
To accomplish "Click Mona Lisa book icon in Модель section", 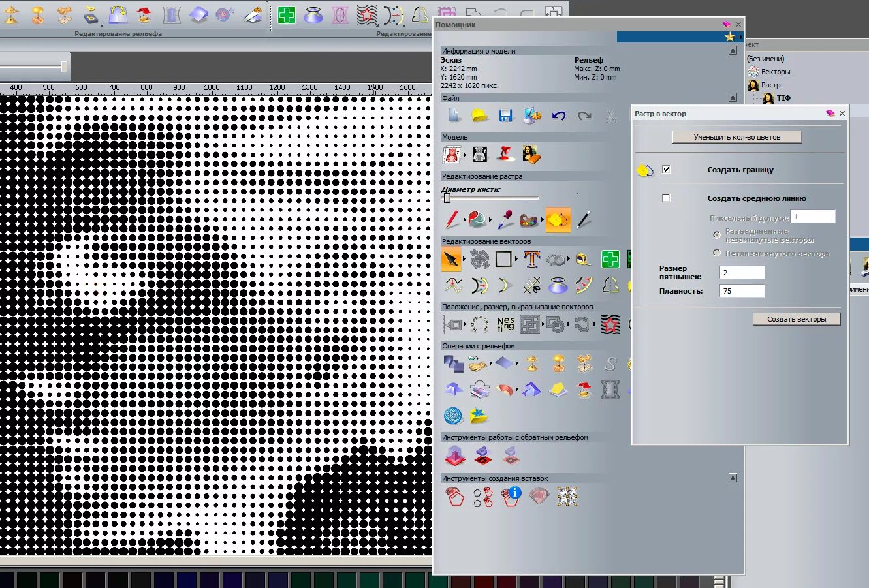I will (x=531, y=155).
